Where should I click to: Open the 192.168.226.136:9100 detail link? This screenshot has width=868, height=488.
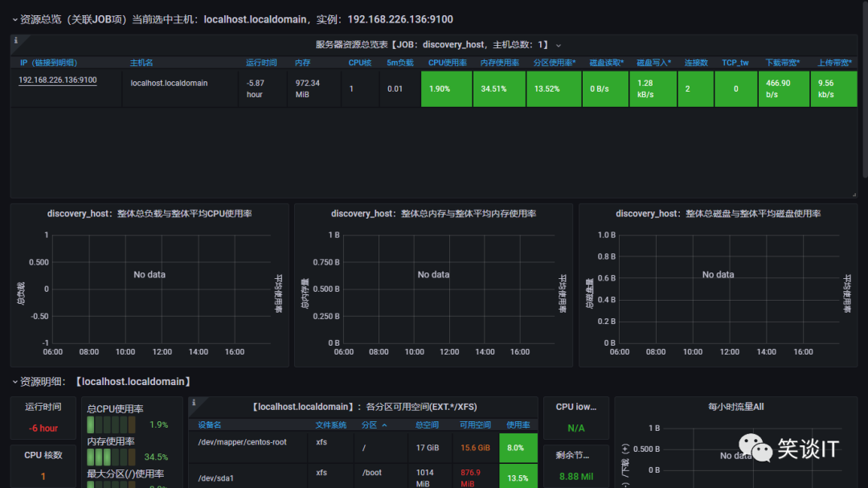pos(58,80)
